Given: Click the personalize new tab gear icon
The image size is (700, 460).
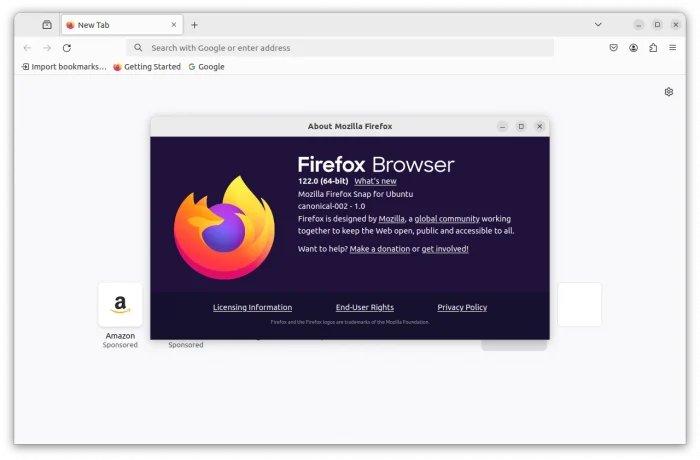Looking at the screenshot, I should coord(669,92).
